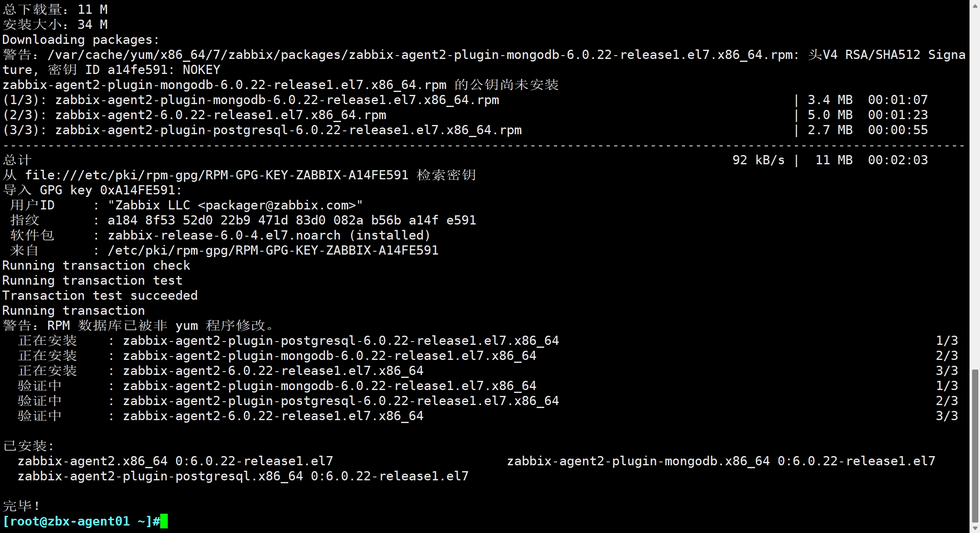
Task: Click the "Transaction test succeeded" line
Action: click(100, 296)
